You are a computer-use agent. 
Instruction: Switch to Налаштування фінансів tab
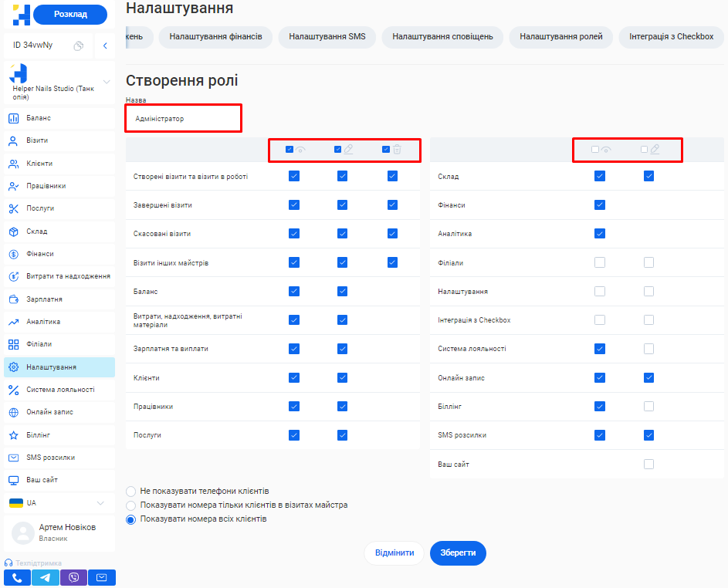coord(215,37)
